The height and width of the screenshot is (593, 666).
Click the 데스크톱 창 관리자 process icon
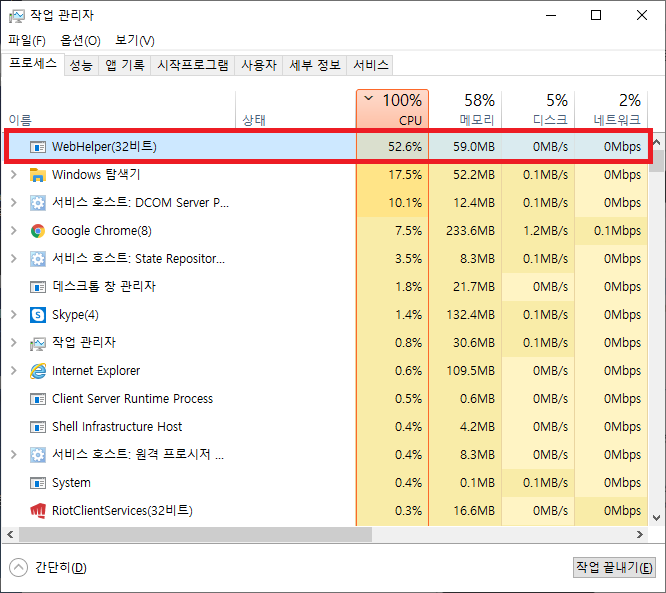point(38,287)
